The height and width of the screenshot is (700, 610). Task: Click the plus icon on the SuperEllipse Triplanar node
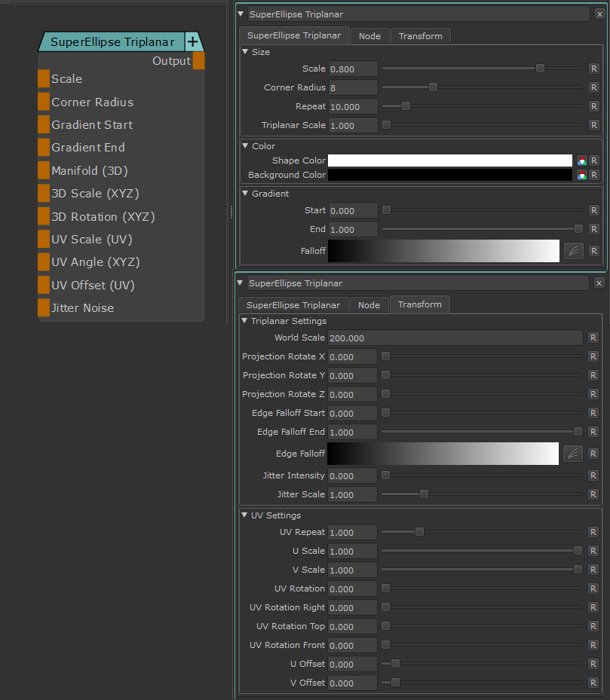pos(192,42)
